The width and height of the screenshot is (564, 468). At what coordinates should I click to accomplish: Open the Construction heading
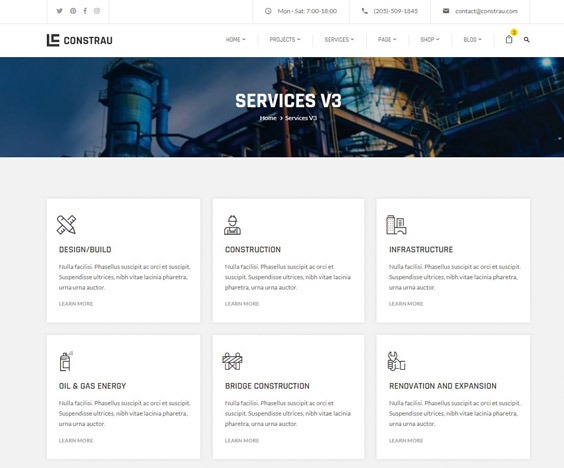253,249
